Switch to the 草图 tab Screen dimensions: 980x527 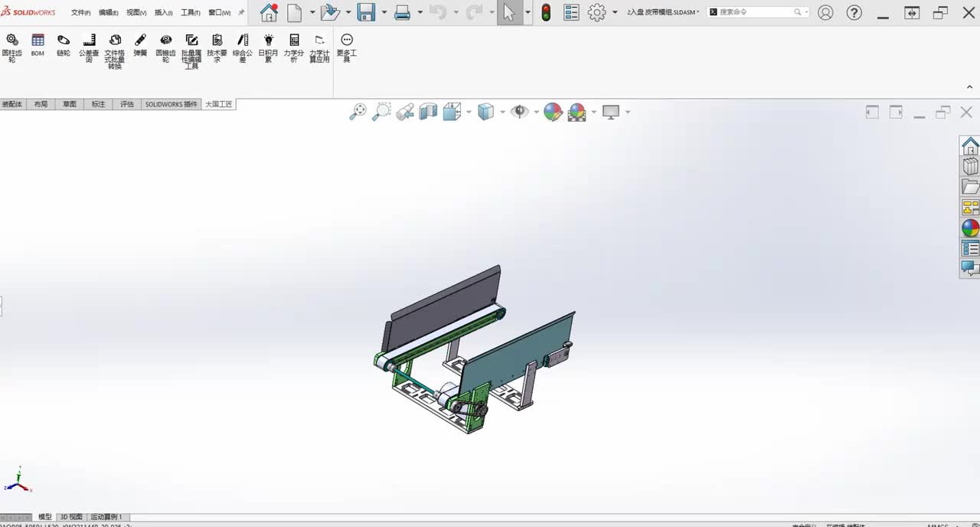(70, 104)
